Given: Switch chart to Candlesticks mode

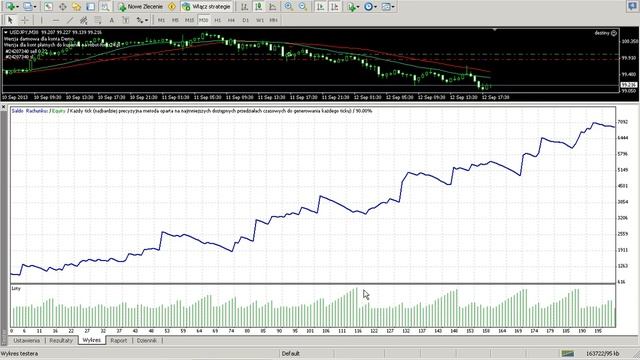Looking at the screenshot, I should click(258, 7).
